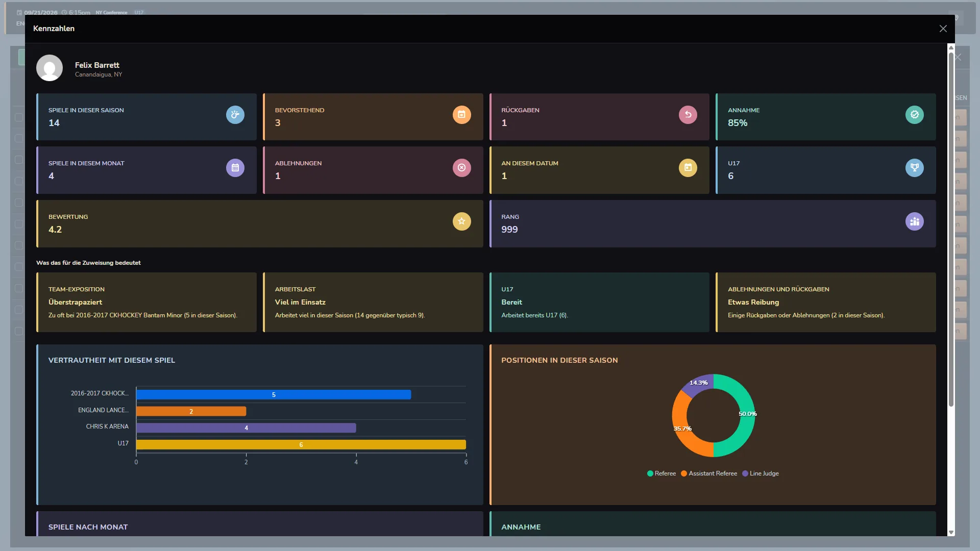Toggle Line Judge legend entry
The height and width of the screenshot is (551, 980).
761,473
